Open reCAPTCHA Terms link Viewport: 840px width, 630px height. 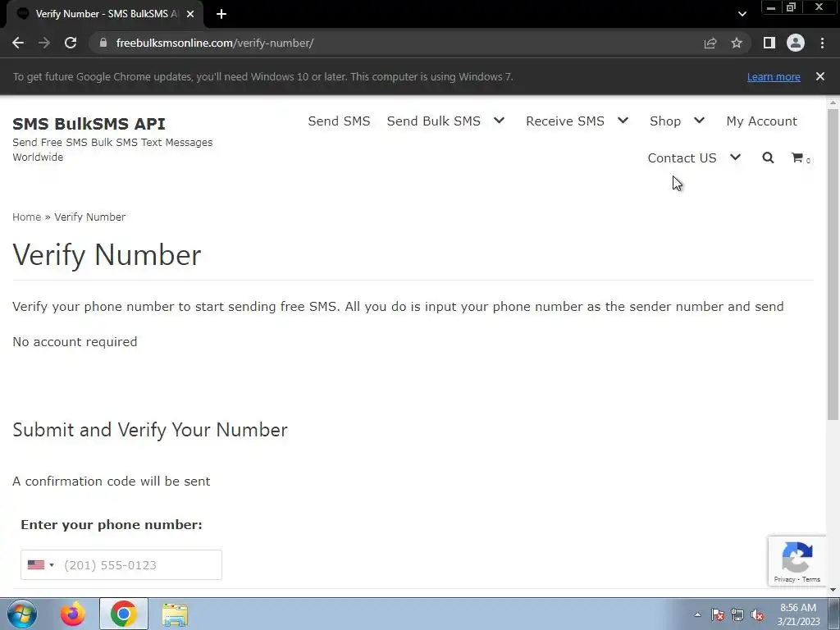coord(811,579)
